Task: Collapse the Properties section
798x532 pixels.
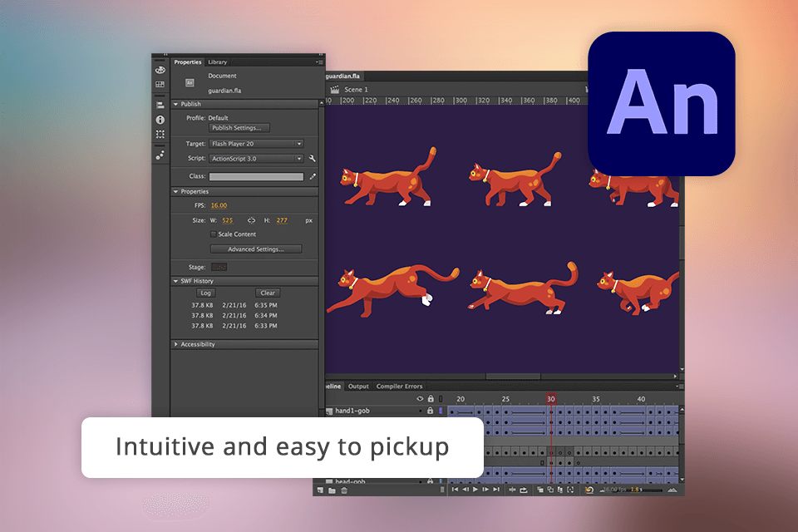Action: (x=175, y=191)
